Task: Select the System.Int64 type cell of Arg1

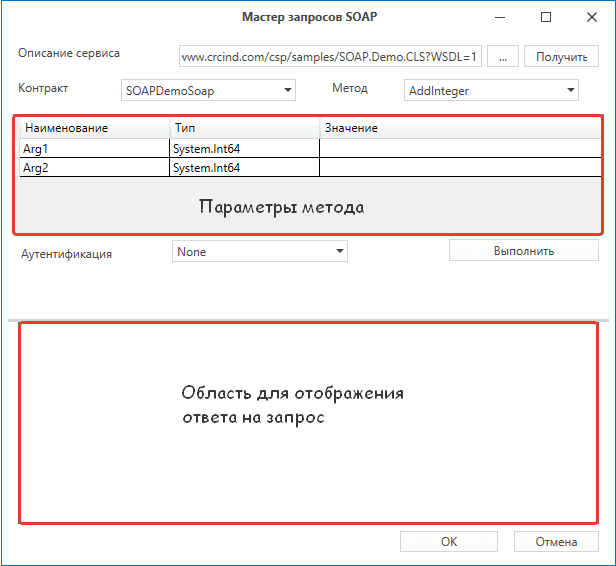Action: pyautogui.click(x=244, y=149)
